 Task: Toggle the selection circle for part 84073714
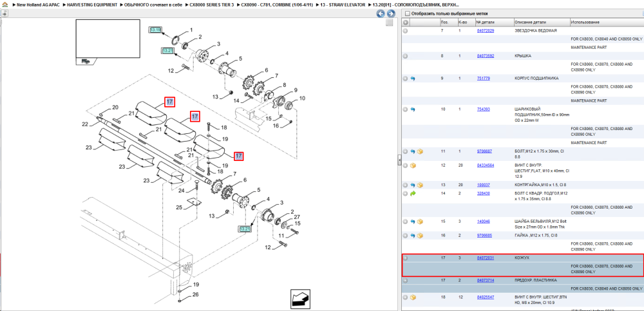[405, 281]
